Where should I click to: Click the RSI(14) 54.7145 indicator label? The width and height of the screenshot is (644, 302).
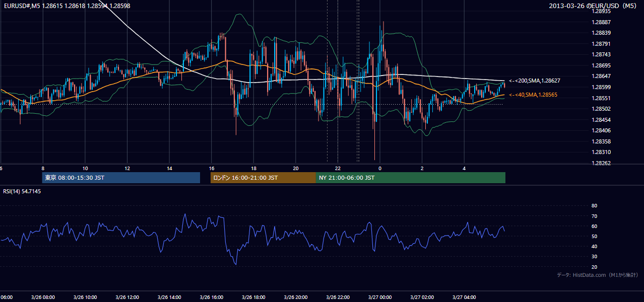click(x=22, y=191)
